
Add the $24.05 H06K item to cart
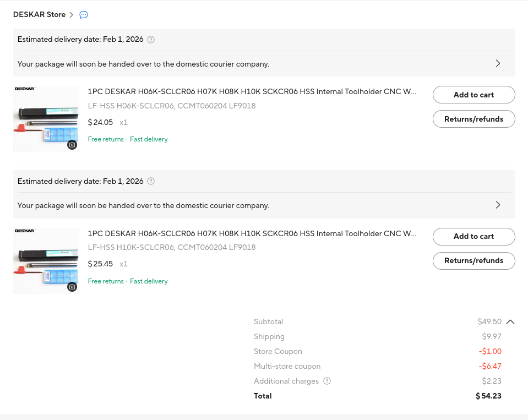pos(474,95)
